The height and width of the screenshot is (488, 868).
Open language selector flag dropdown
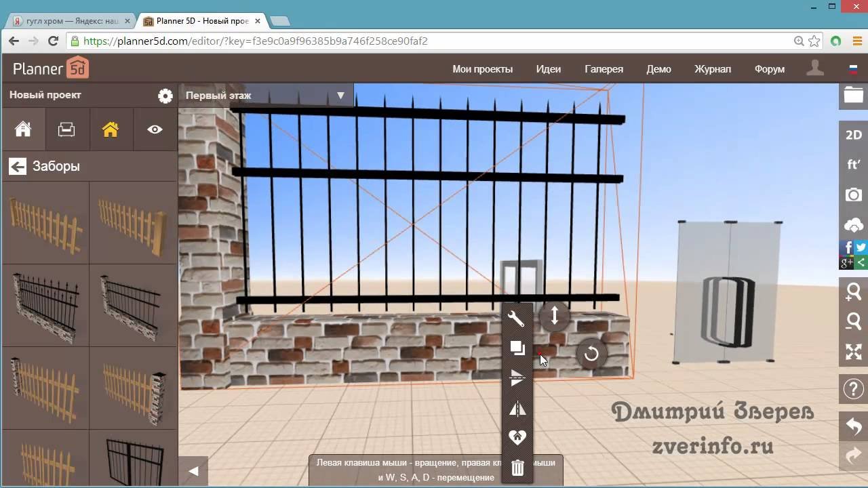click(853, 69)
